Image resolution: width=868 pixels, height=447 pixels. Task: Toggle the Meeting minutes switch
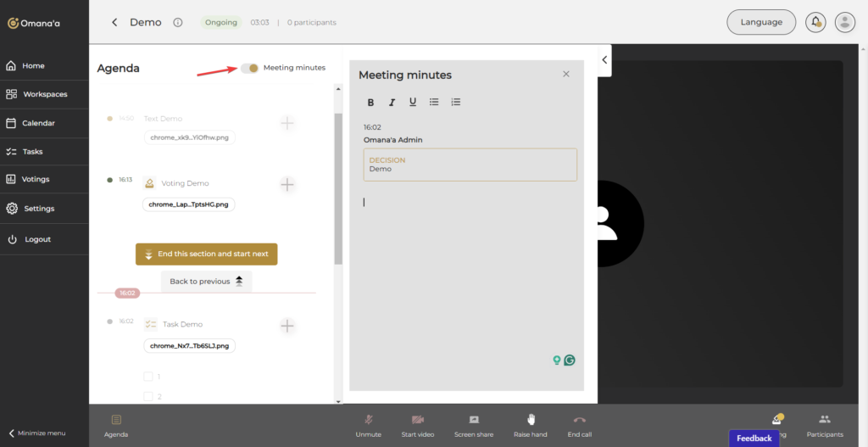coord(249,68)
